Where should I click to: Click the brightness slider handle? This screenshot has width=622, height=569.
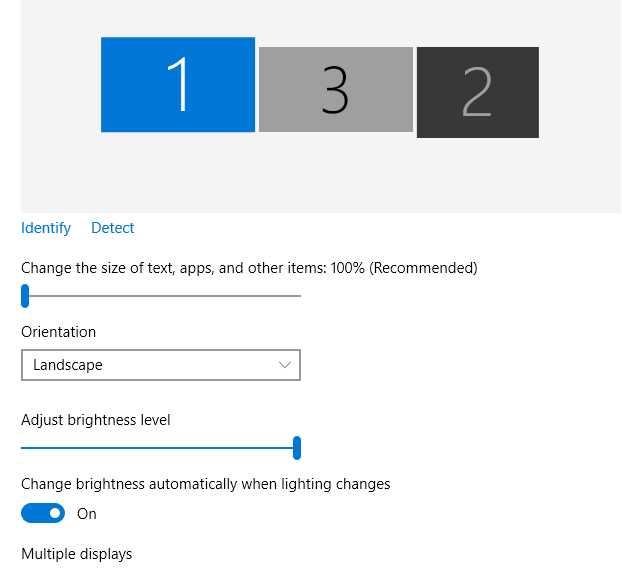pos(297,448)
